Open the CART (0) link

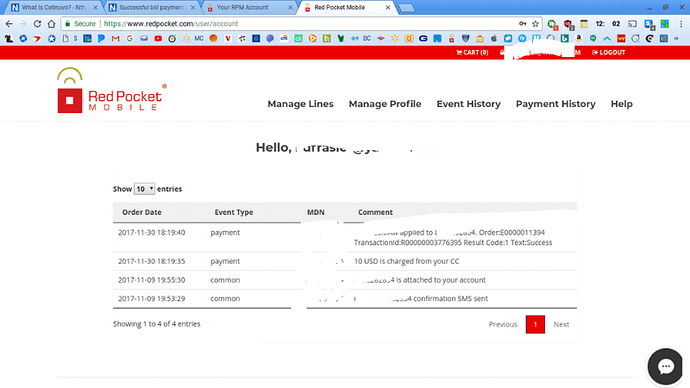[x=472, y=52]
